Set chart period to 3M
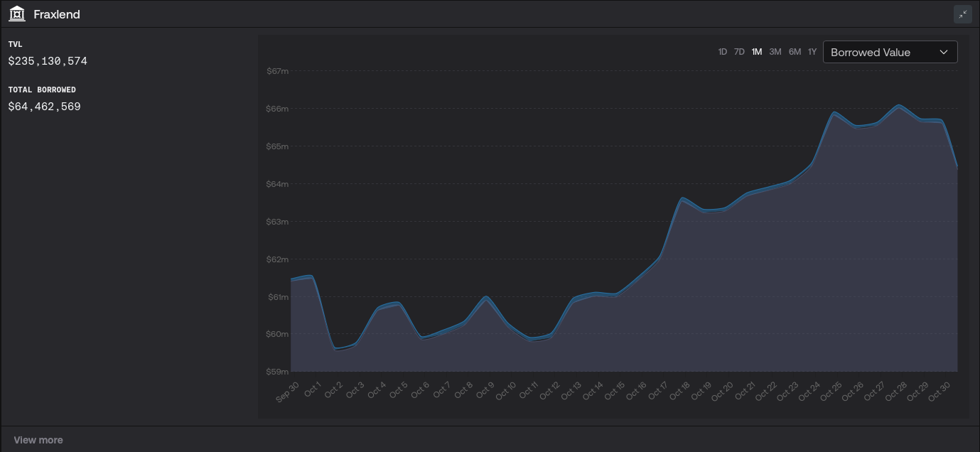This screenshot has height=452, width=980. pos(775,52)
